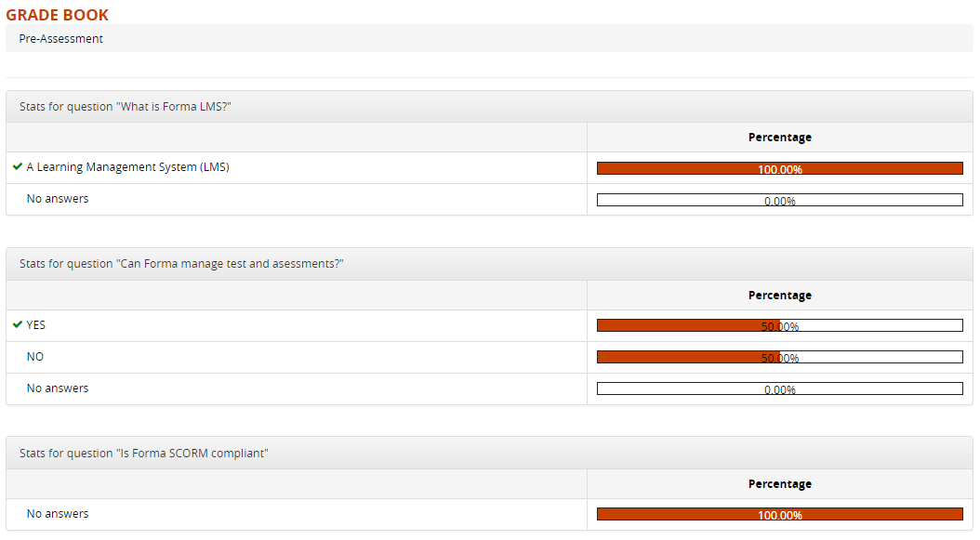This screenshot has width=980, height=540.
Task: Click the green checkmark next to YES
Action: 18,324
